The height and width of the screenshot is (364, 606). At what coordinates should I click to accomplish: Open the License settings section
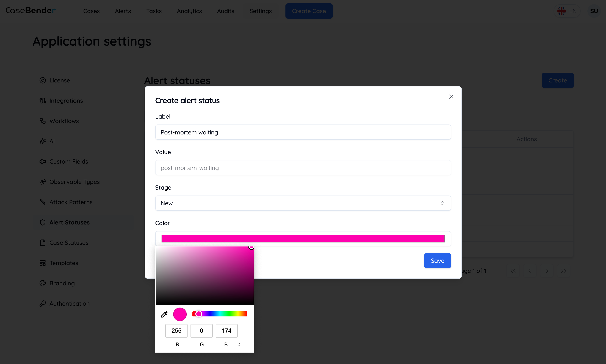pyautogui.click(x=59, y=80)
